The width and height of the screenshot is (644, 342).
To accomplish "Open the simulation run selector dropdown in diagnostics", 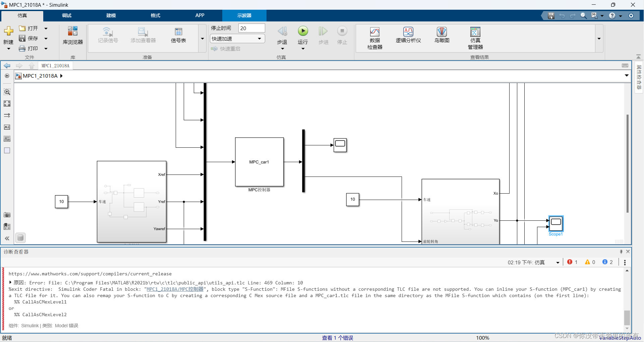I will tap(558, 262).
